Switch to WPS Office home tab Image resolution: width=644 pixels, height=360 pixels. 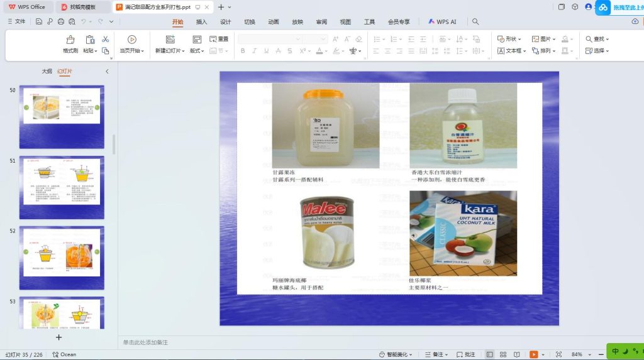(x=27, y=7)
